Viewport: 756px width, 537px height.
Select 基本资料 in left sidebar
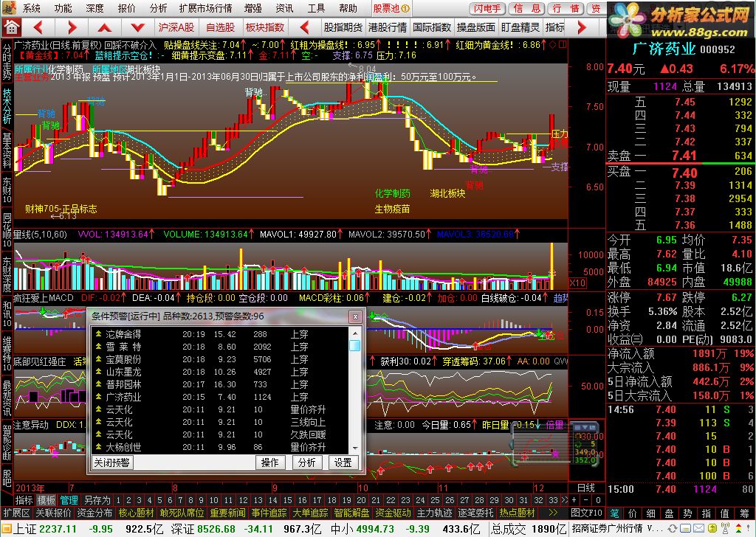click(7, 150)
